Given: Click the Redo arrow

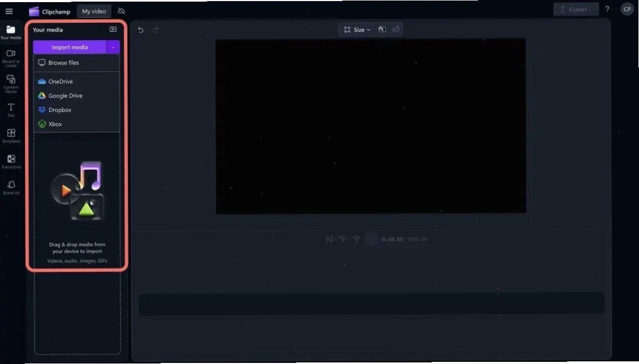Looking at the screenshot, I should tap(156, 30).
